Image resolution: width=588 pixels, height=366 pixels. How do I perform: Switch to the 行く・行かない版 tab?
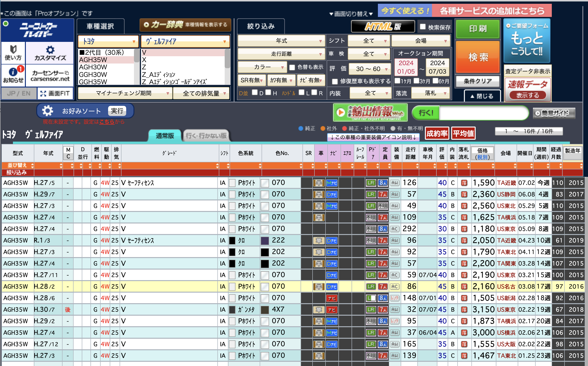pos(206,135)
